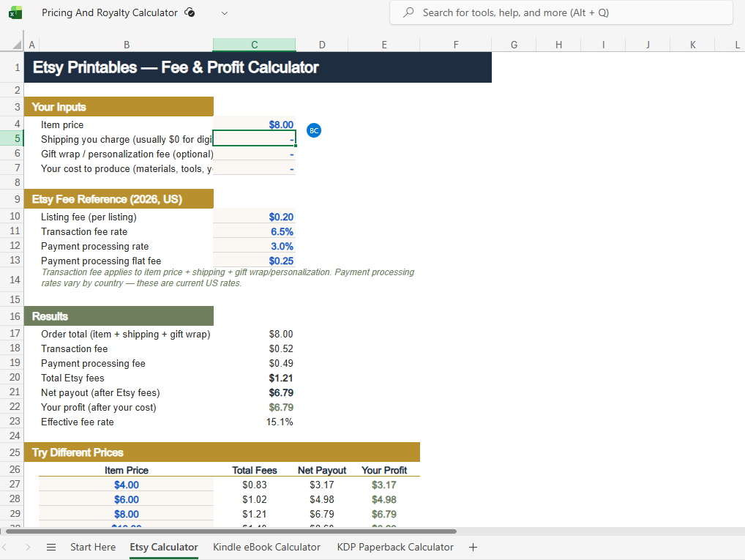Click the Payment processing fee result $0.49
Viewport: 745px width, 560px height.
(x=281, y=363)
